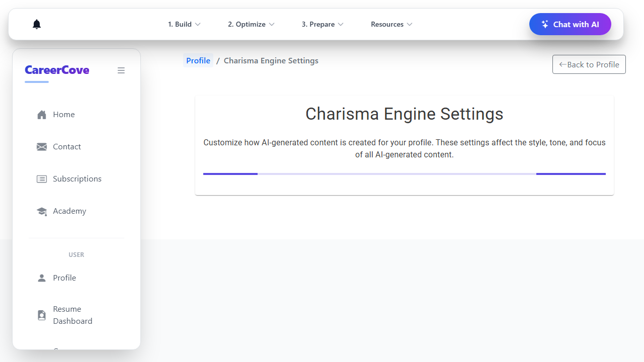Follow the Profile breadcrumb link
Viewport: 644px width, 362px height.
pos(198,61)
